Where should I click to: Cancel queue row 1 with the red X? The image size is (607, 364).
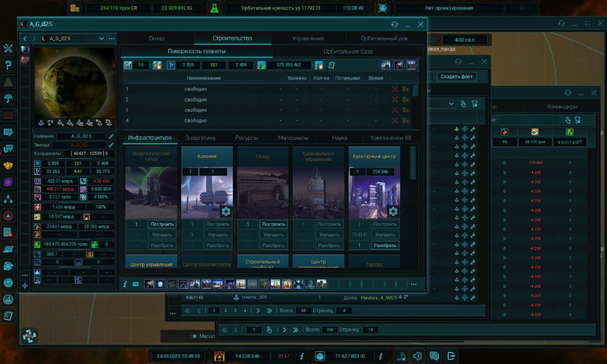tap(395, 89)
